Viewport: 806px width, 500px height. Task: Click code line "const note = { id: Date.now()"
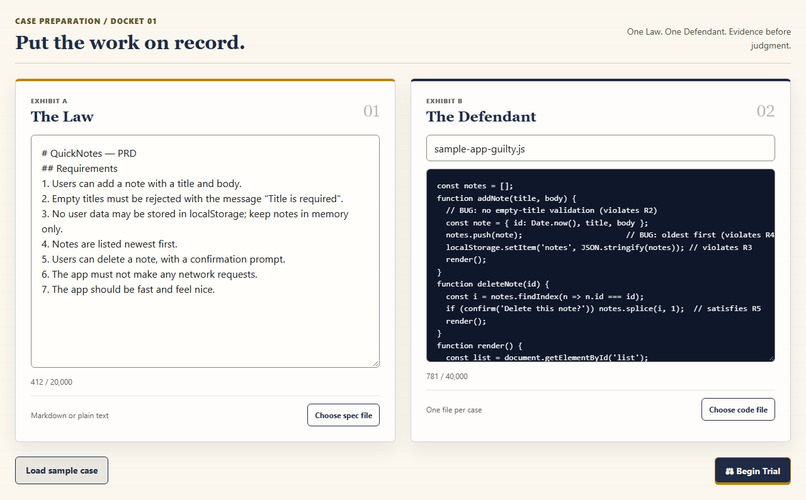[547, 223]
